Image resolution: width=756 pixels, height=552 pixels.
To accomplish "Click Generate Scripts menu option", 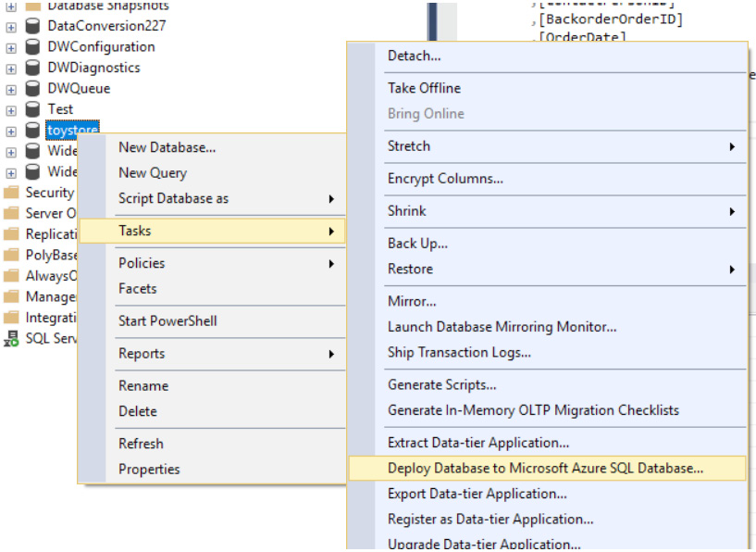I will 441,384.
